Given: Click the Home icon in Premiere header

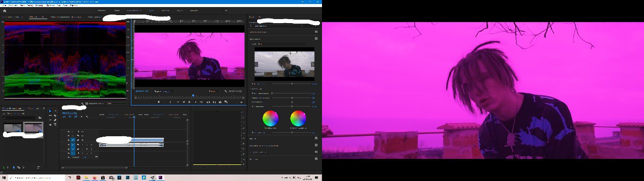Looking at the screenshot, I should pyautogui.click(x=5, y=11).
